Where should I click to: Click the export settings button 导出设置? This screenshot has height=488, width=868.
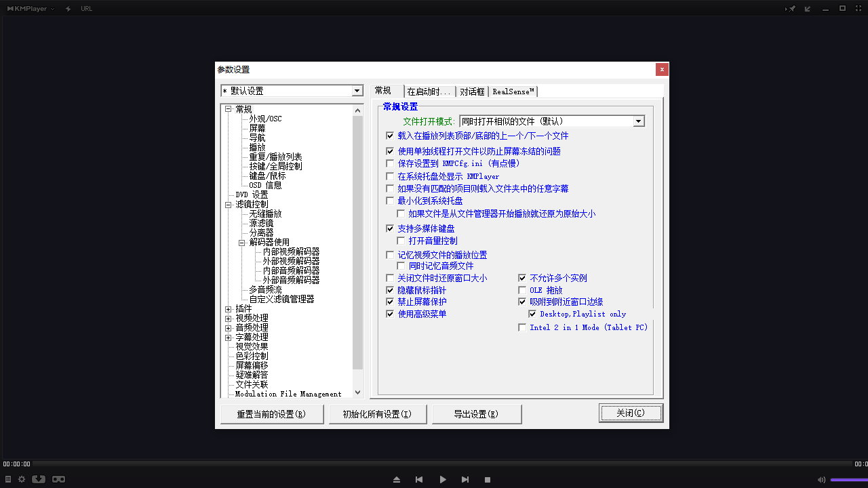(477, 414)
